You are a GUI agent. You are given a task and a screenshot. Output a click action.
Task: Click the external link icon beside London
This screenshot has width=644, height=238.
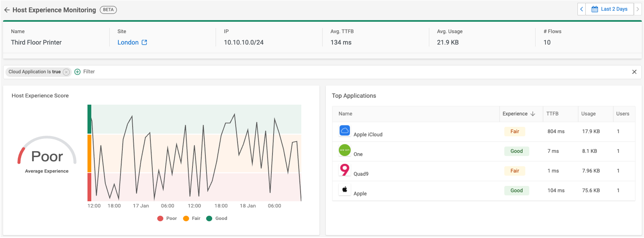144,42
